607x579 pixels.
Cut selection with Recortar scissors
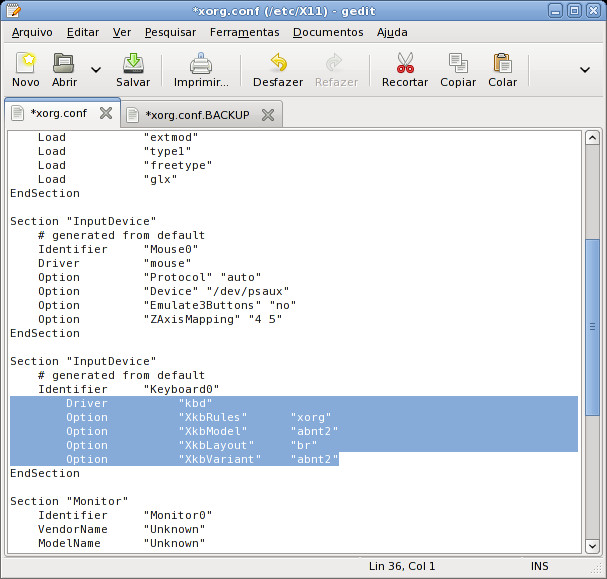tap(405, 70)
